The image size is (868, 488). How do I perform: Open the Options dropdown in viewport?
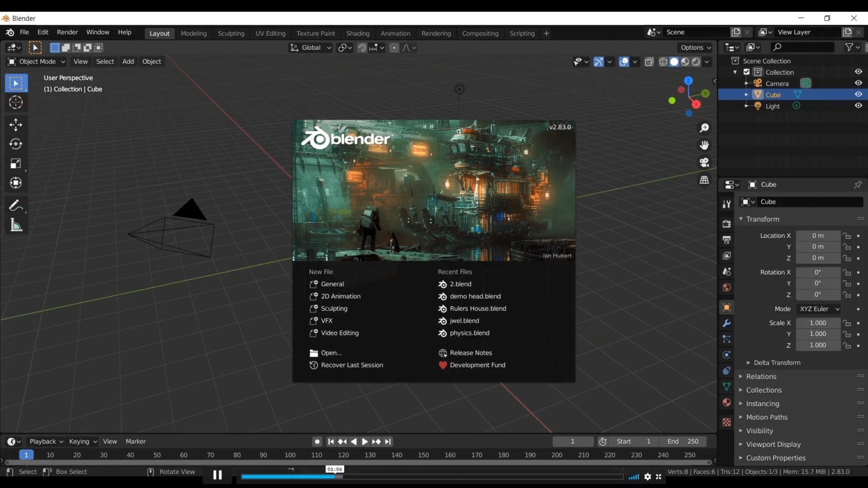point(696,47)
